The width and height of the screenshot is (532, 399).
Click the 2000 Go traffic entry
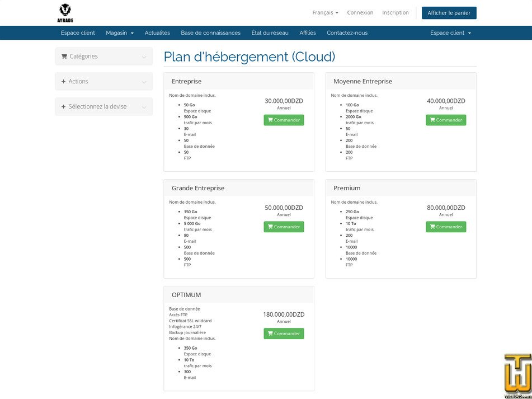tap(354, 117)
